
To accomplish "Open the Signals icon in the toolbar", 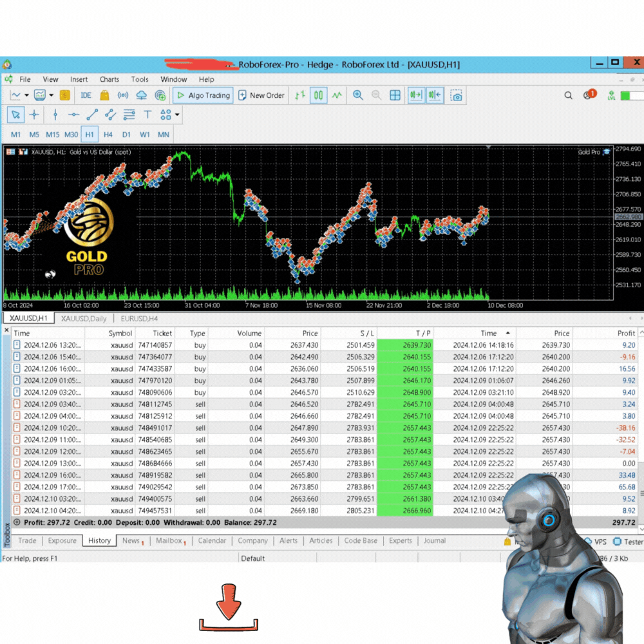I will point(123,95).
